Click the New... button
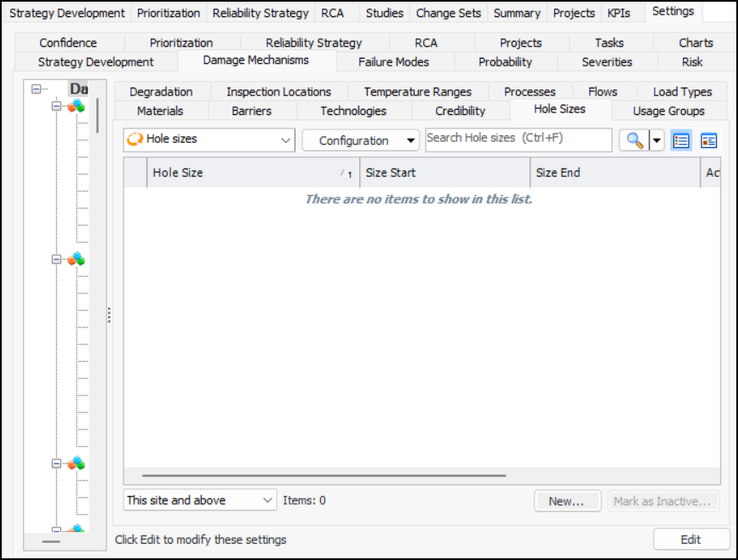Viewport: 738px width, 560px height. [x=567, y=501]
